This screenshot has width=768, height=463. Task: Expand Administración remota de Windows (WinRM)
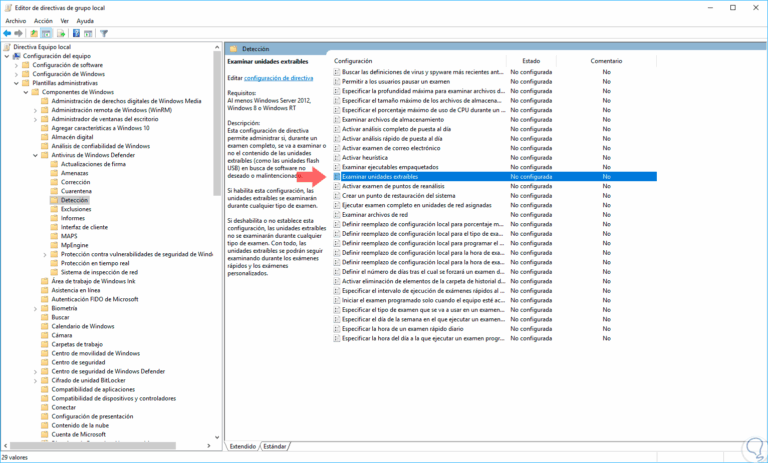coord(35,110)
